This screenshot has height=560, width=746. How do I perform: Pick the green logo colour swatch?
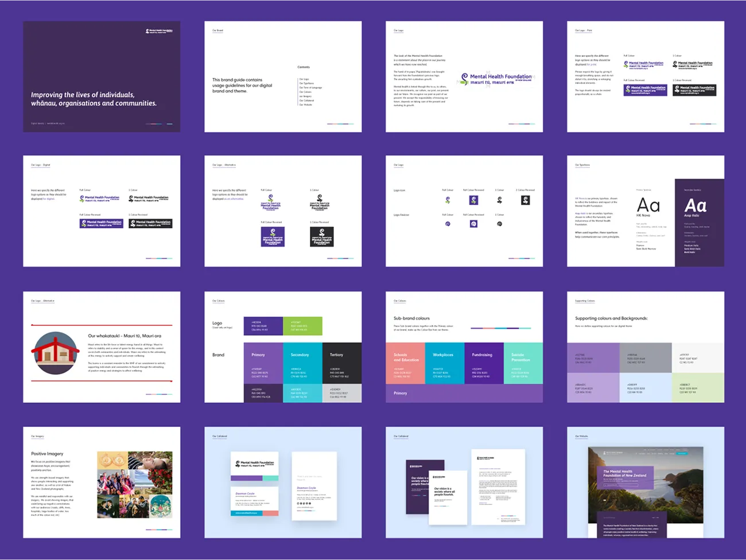coord(302,326)
